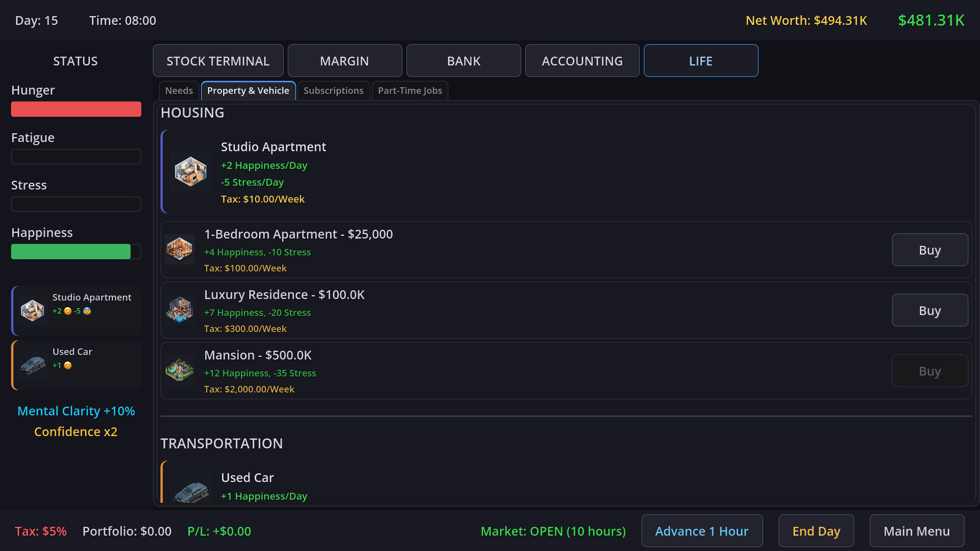The height and width of the screenshot is (551, 980).
Task: Open the Subscriptions sub-tab
Action: pyautogui.click(x=333, y=91)
